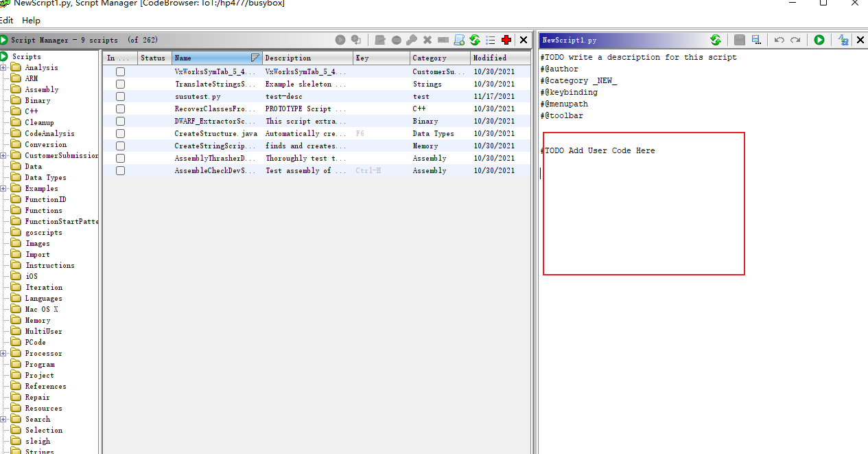Check the VxWorksSymTab script checkbox

click(120, 71)
